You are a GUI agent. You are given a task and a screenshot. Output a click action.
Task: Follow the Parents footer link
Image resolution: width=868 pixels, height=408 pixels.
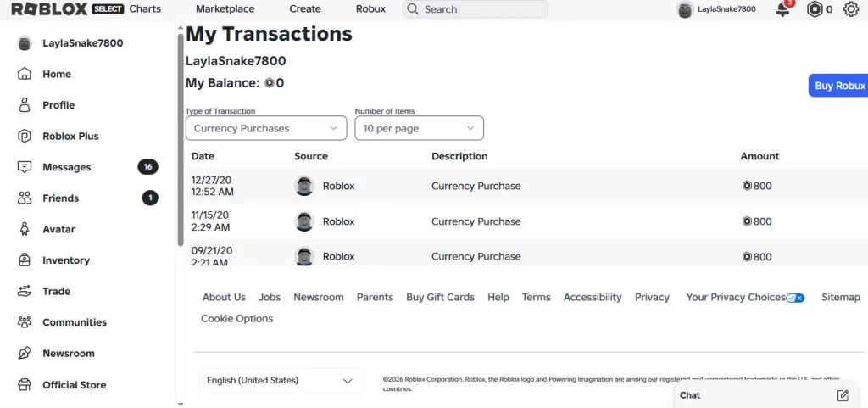coord(375,297)
